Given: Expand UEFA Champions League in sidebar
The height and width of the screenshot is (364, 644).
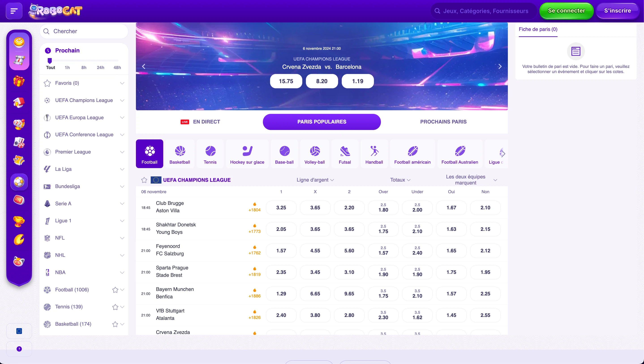Looking at the screenshot, I should [84, 100].
